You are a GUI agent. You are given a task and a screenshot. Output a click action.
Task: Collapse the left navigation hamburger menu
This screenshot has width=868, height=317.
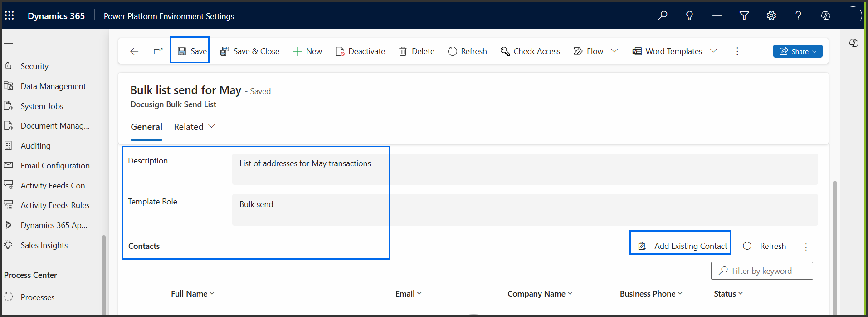[9, 41]
